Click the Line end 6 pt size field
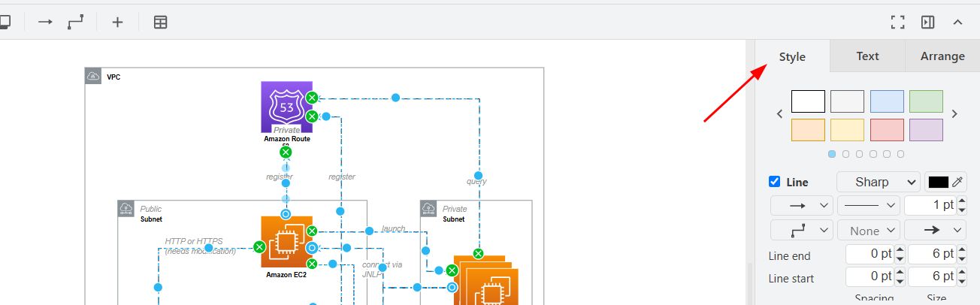Image resolution: width=980 pixels, height=305 pixels. pyautogui.click(x=932, y=255)
